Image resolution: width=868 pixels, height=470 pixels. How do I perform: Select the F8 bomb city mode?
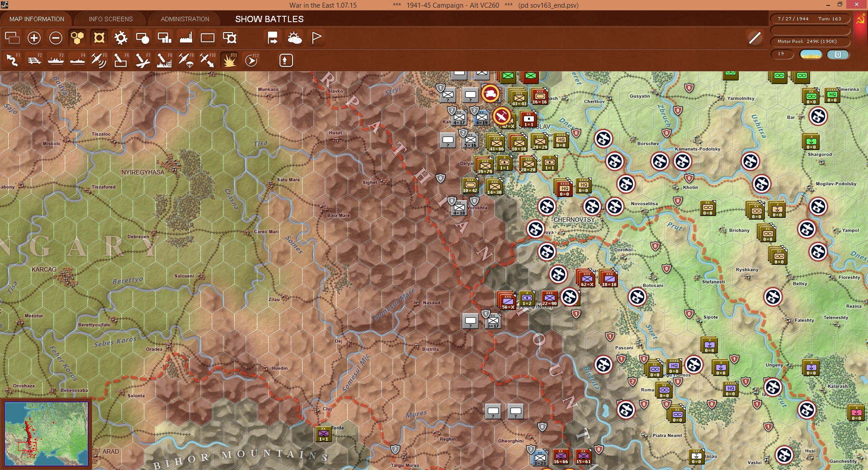pos(164,60)
